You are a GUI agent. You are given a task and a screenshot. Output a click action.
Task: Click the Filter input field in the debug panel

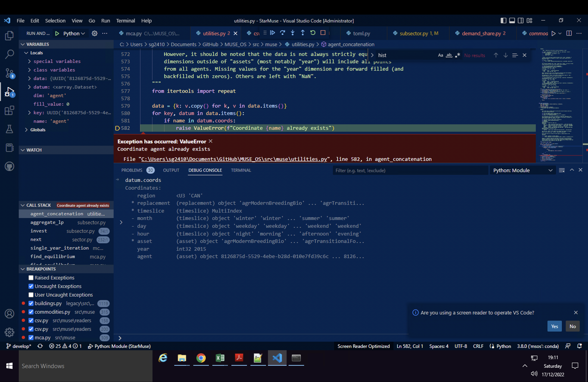tap(410, 170)
